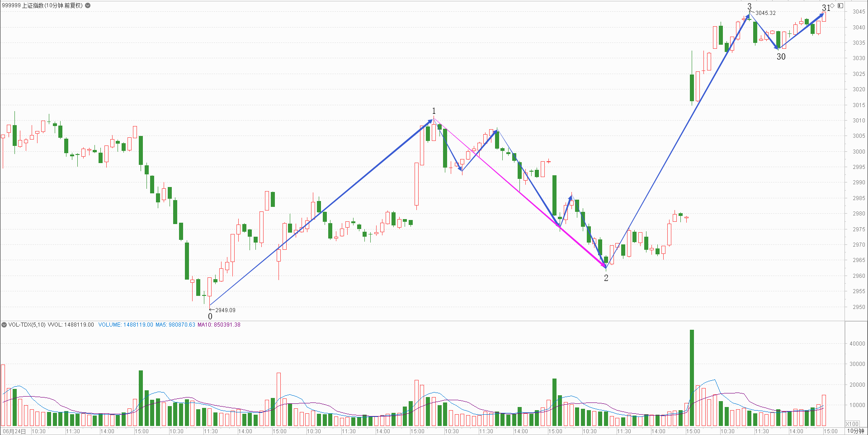Expand the VOL-TDX indicator dropdown arrow
Viewport: 868px width, 435px height.
pos(4,325)
